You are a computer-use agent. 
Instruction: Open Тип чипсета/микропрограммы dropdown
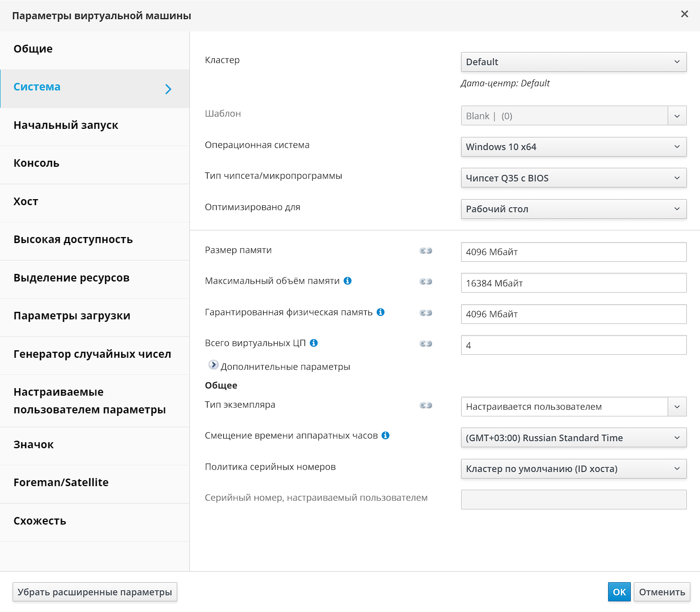tap(573, 178)
